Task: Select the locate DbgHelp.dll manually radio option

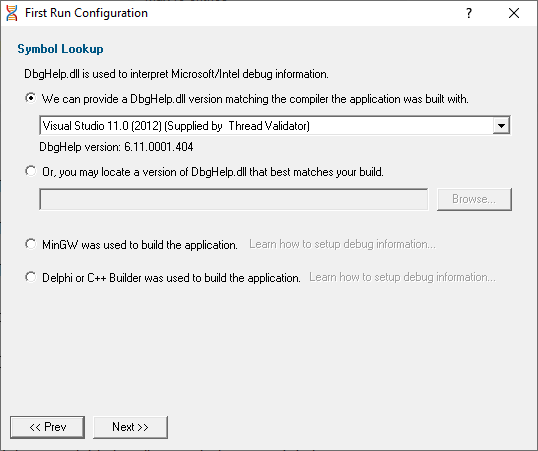Action: pos(31,171)
